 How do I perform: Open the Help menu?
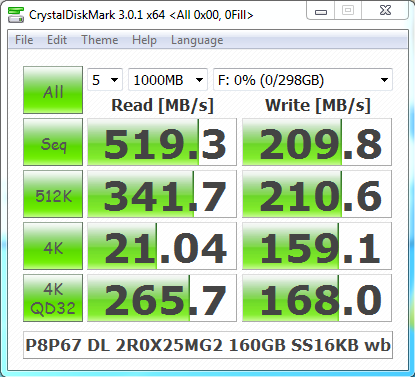144,40
